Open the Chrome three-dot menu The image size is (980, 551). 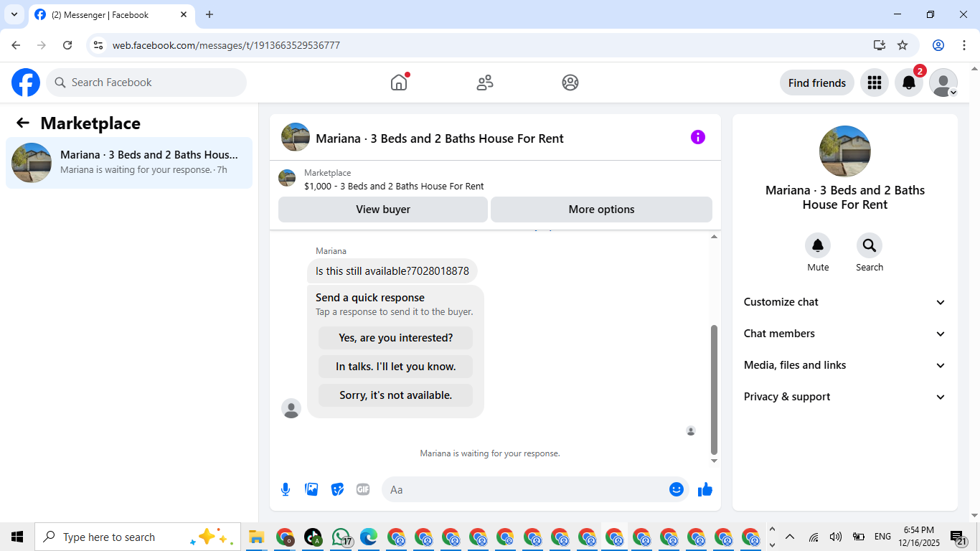click(x=963, y=45)
